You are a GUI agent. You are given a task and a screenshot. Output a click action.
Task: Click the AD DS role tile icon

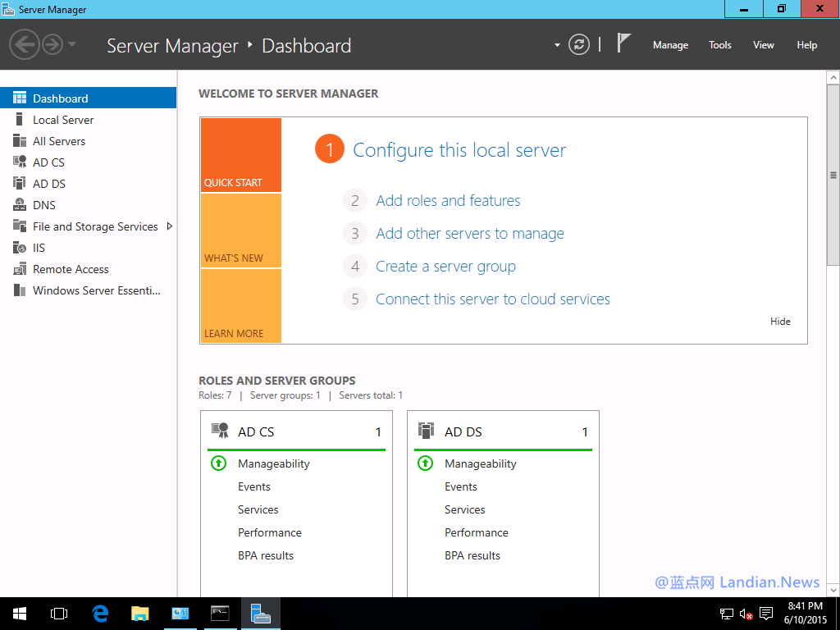click(x=427, y=431)
